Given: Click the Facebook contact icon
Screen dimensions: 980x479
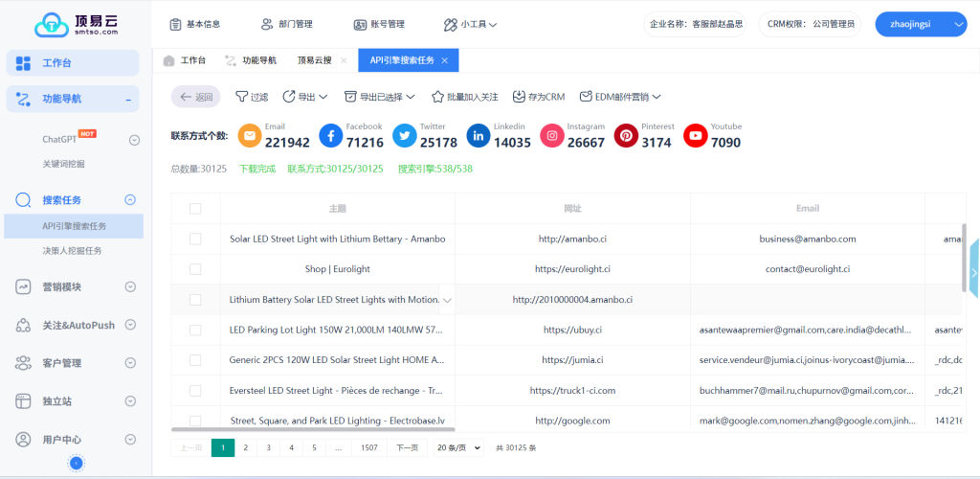Looking at the screenshot, I should point(331,136).
